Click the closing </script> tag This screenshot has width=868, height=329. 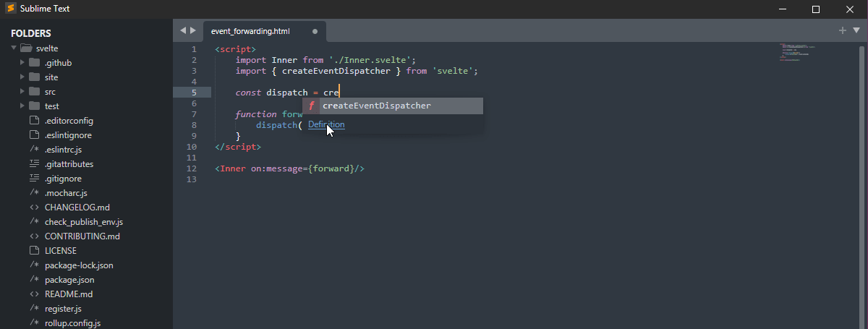coord(238,147)
